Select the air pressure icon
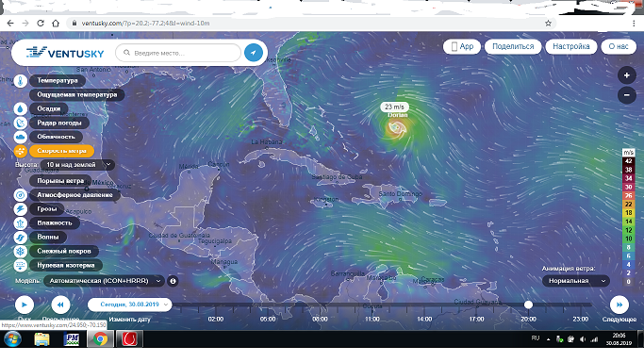 click(20, 195)
